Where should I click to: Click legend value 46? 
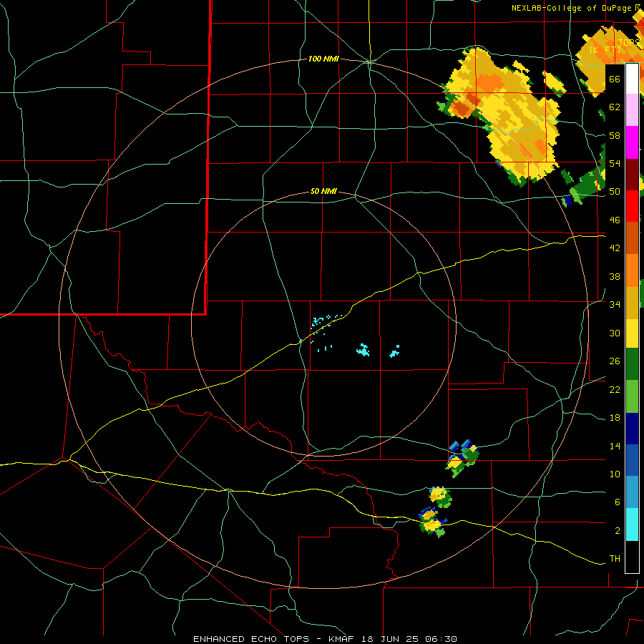615,220
